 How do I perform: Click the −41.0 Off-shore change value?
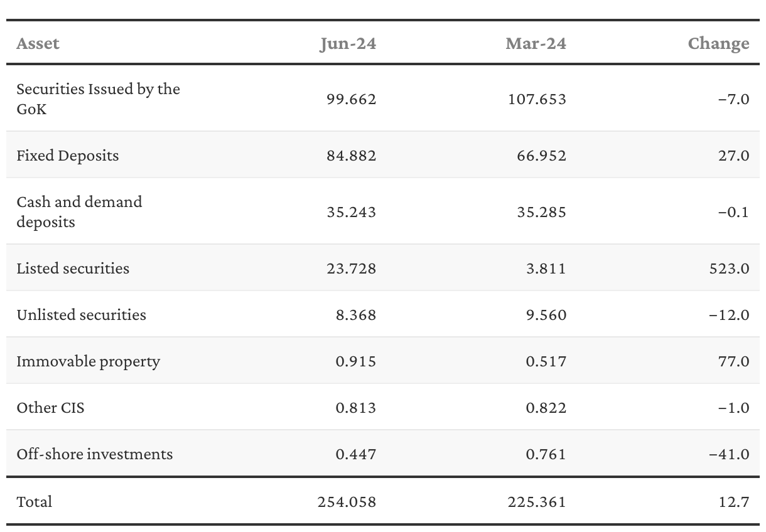click(x=729, y=454)
